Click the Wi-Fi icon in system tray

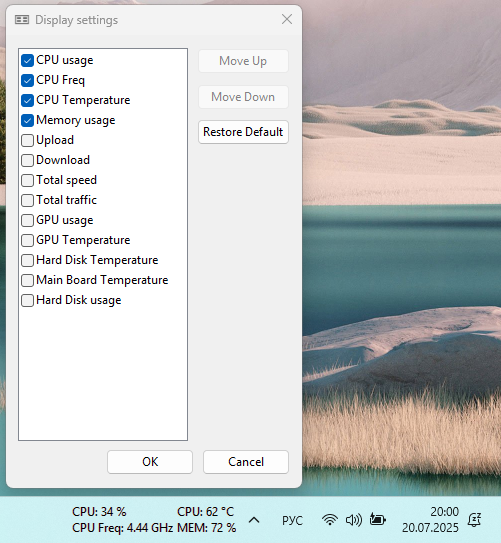click(x=330, y=520)
